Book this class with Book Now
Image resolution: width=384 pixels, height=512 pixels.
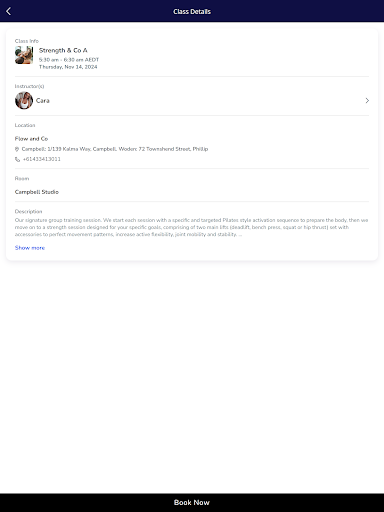coord(192,502)
